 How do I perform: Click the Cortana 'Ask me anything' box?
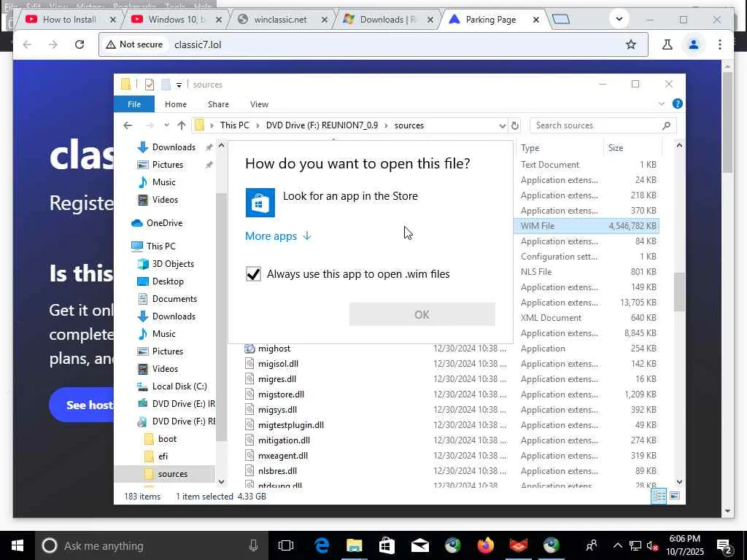pos(151,545)
